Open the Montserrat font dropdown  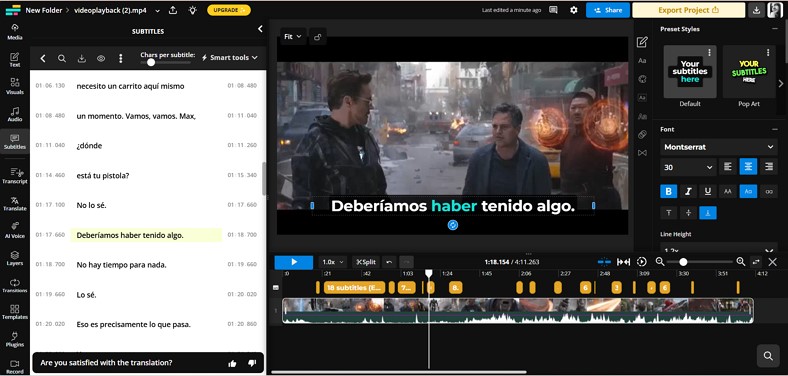pos(719,147)
